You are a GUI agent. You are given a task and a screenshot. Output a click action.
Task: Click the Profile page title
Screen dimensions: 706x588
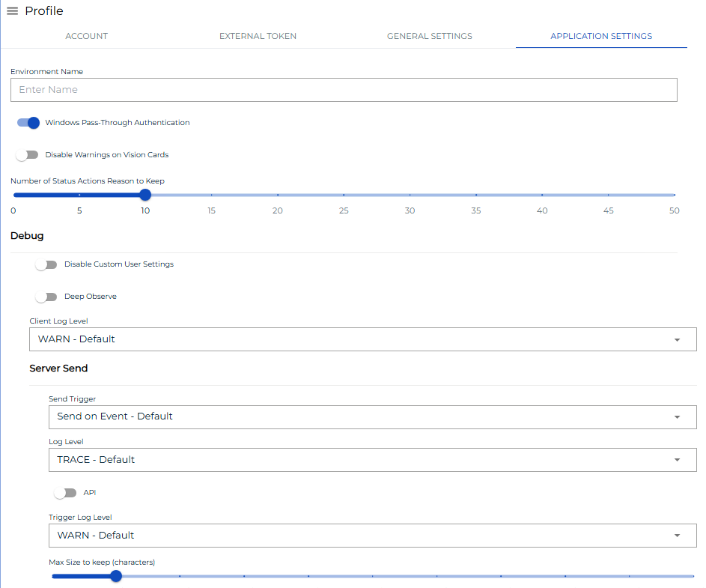coord(44,10)
